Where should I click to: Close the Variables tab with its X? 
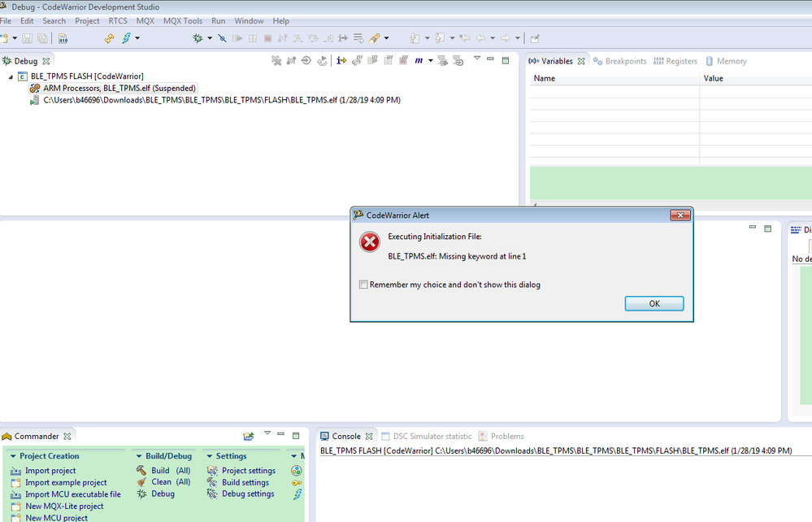tap(581, 61)
